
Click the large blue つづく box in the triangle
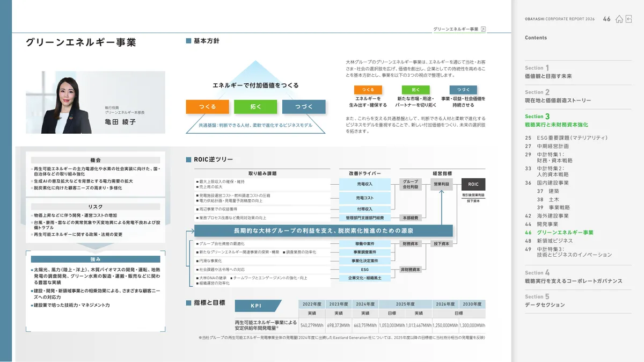304,107
